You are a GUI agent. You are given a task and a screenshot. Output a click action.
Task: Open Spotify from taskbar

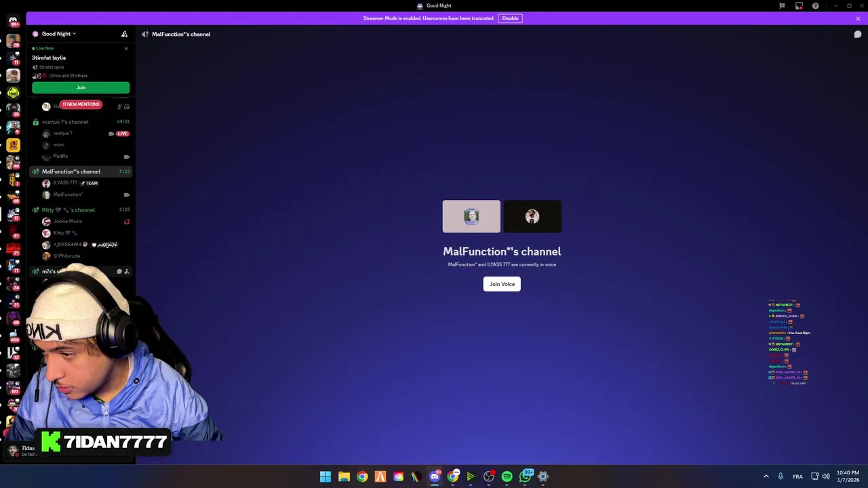tap(507, 476)
